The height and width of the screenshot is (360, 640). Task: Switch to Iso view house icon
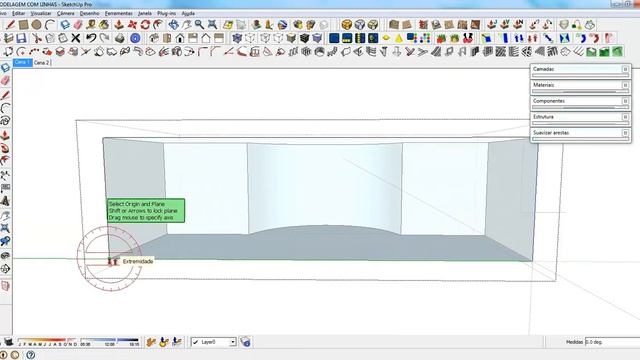pyautogui.click(x=154, y=38)
